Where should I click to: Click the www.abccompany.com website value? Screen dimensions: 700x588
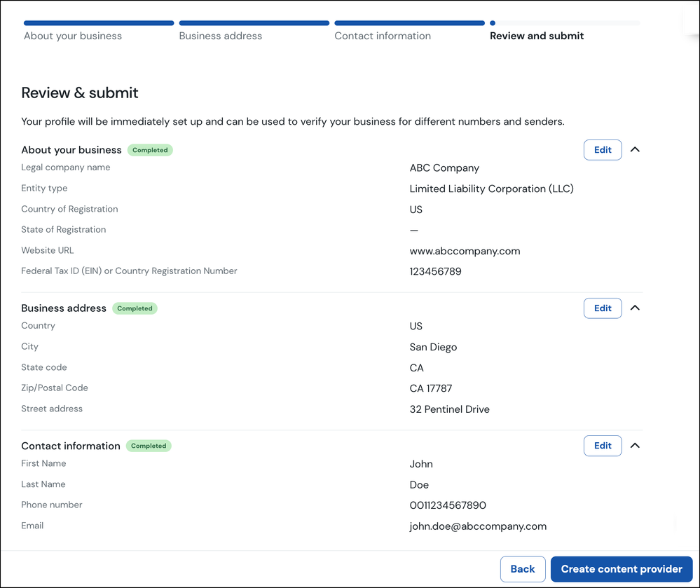pyautogui.click(x=465, y=251)
